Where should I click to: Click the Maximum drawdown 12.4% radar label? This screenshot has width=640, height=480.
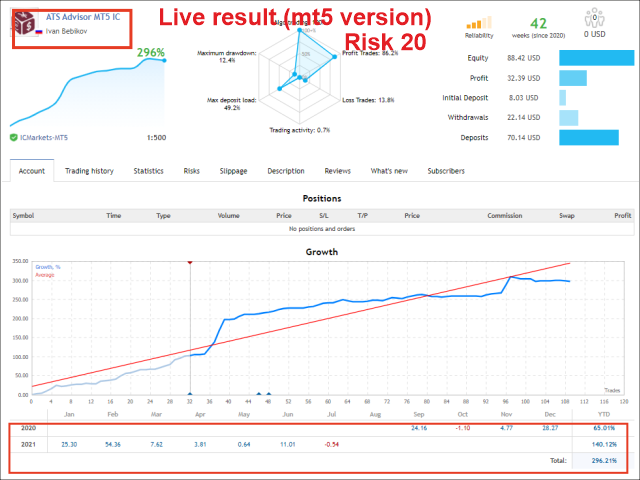point(227,57)
